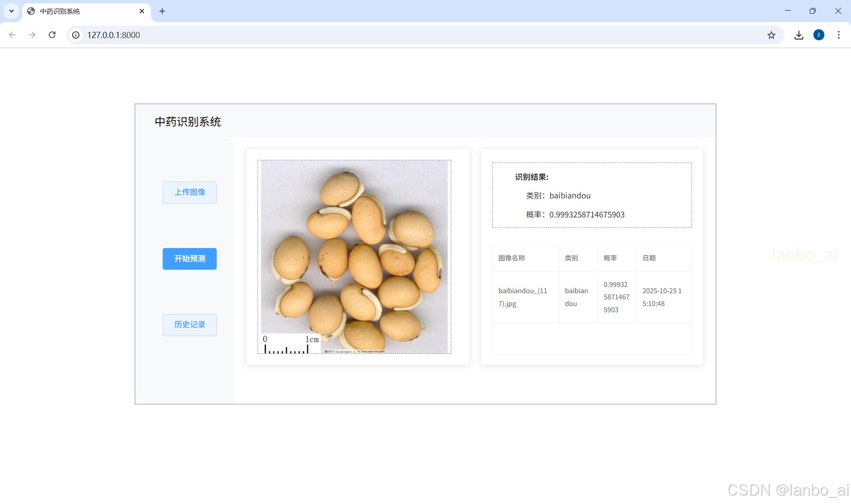Close the 中药识别系统 tab
851x504 pixels.
tap(142, 11)
